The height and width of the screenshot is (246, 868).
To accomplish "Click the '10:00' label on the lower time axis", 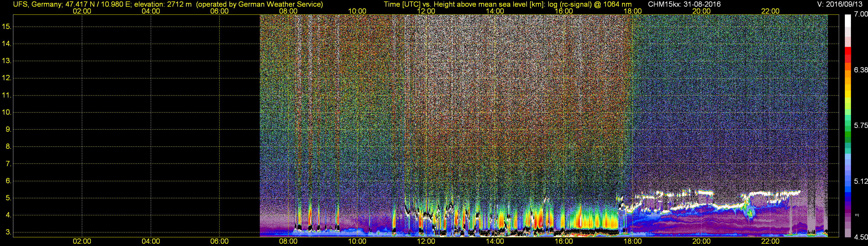I will pyautogui.click(x=357, y=241).
